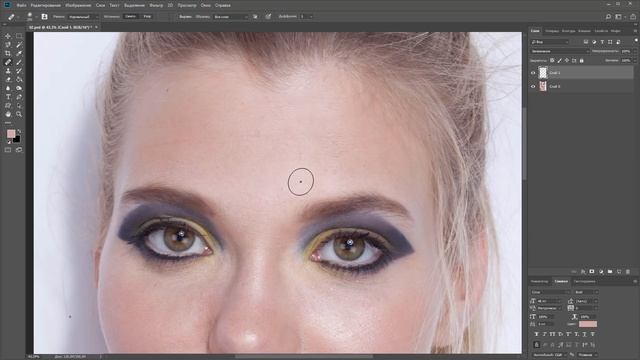The width and height of the screenshot is (640, 360).
Task: Select the Move tool
Action: click(x=8, y=36)
